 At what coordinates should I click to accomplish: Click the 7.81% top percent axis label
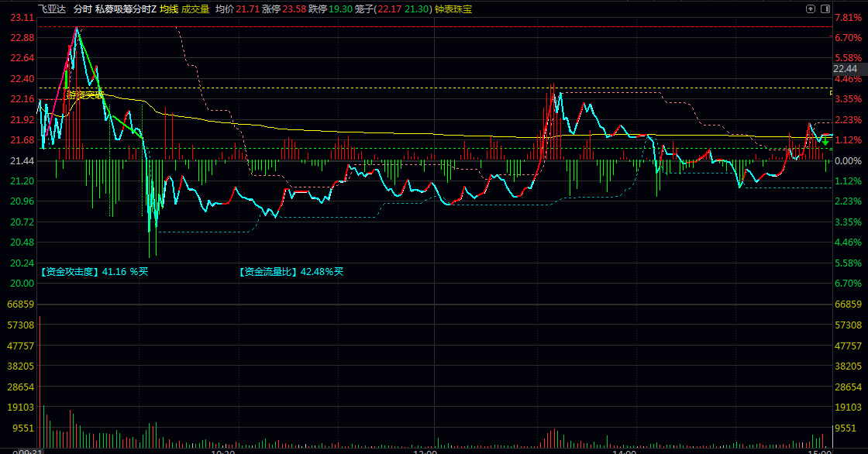click(x=848, y=17)
